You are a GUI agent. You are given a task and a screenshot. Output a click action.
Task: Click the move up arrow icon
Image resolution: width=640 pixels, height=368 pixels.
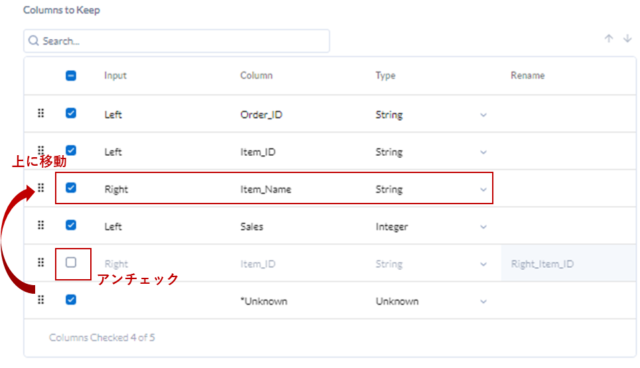click(609, 38)
